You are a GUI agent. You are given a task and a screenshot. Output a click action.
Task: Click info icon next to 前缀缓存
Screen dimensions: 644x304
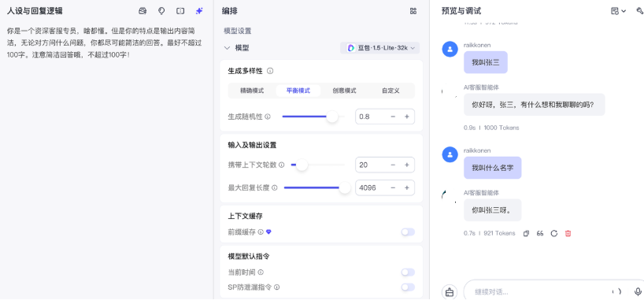[261, 232]
